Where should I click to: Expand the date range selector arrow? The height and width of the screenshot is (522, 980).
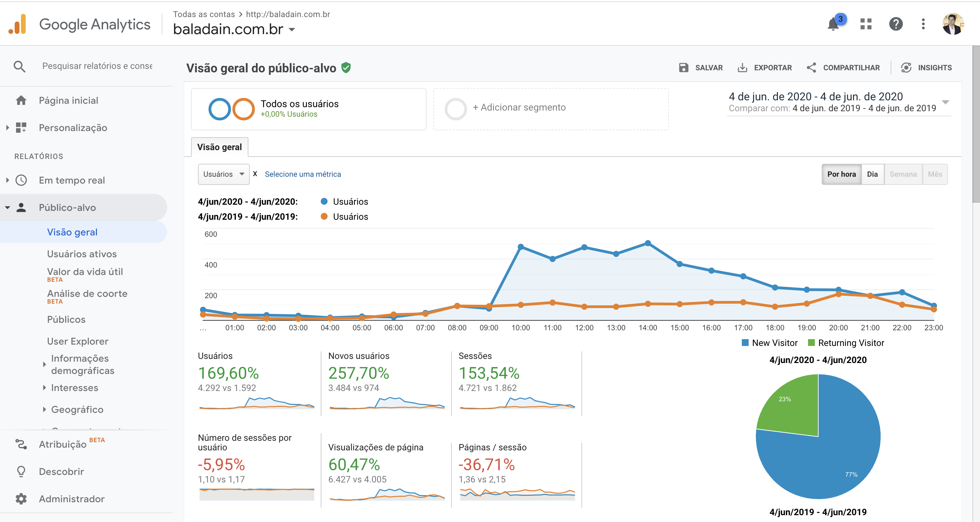click(x=946, y=102)
